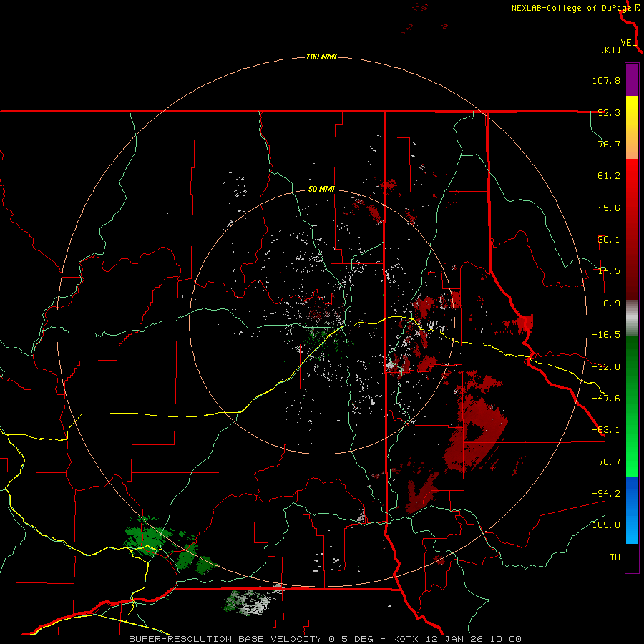Click the Super-Resolution Base Velocity caption
The width and height of the screenshot is (644, 644).
[325, 639]
